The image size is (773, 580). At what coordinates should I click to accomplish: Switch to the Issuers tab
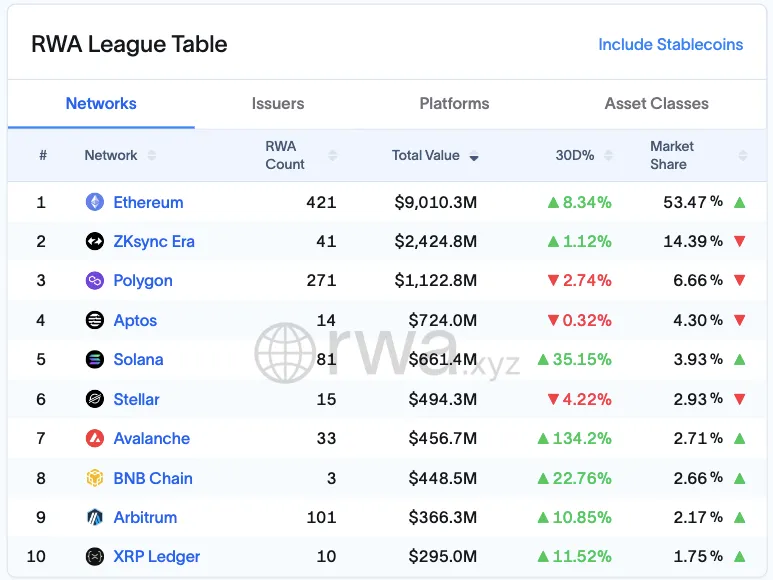pos(278,103)
